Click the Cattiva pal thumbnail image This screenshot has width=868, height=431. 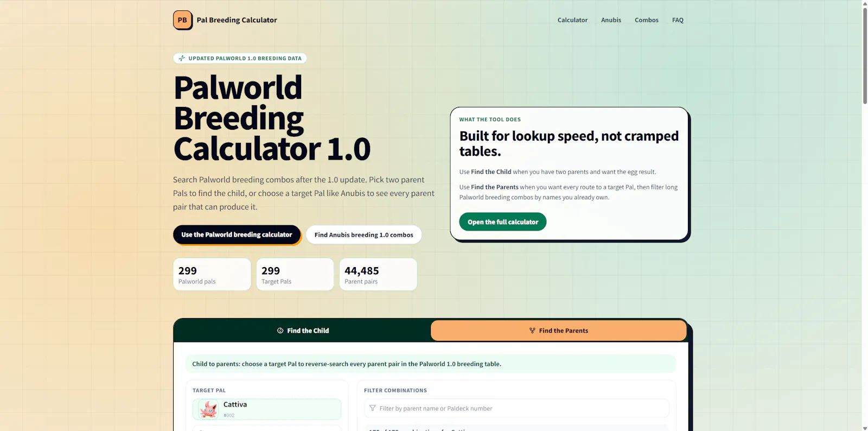tap(208, 409)
